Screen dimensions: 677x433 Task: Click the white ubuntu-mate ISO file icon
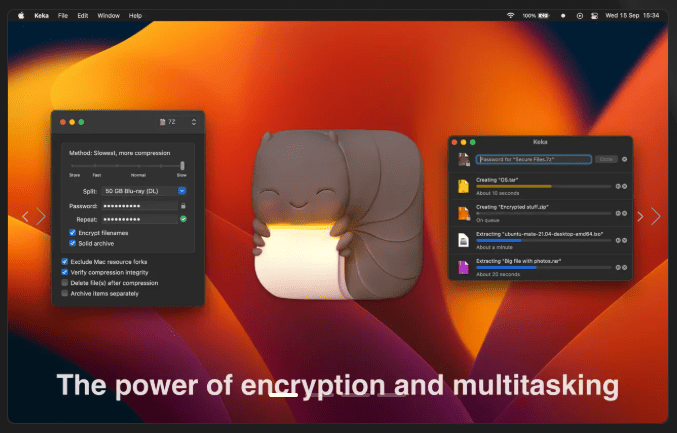point(463,240)
